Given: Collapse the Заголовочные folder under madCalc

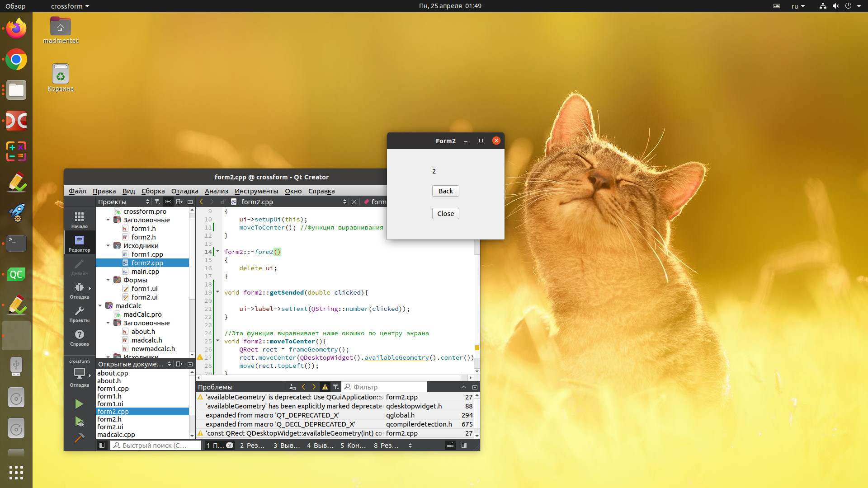Looking at the screenshot, I should (108, 323).
